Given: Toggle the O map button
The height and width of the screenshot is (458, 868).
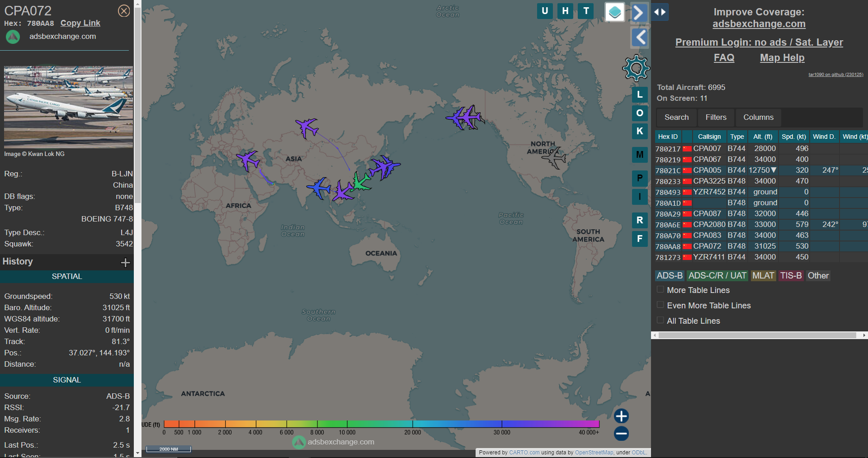Looking at the screenshot, I should pos(640,113).
